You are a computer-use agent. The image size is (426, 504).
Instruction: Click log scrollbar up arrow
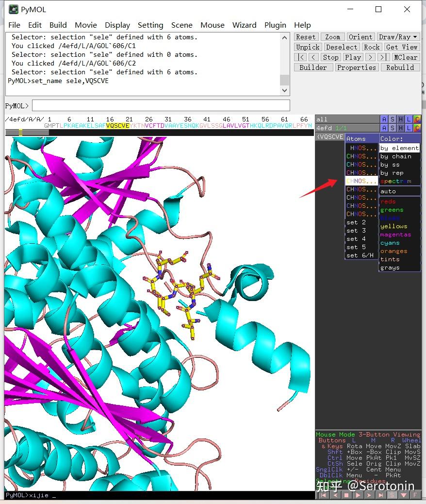284,38
